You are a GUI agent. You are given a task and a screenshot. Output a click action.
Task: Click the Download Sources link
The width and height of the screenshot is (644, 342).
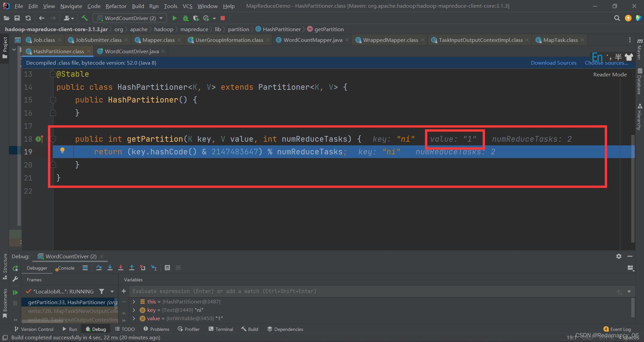point(553,63)
